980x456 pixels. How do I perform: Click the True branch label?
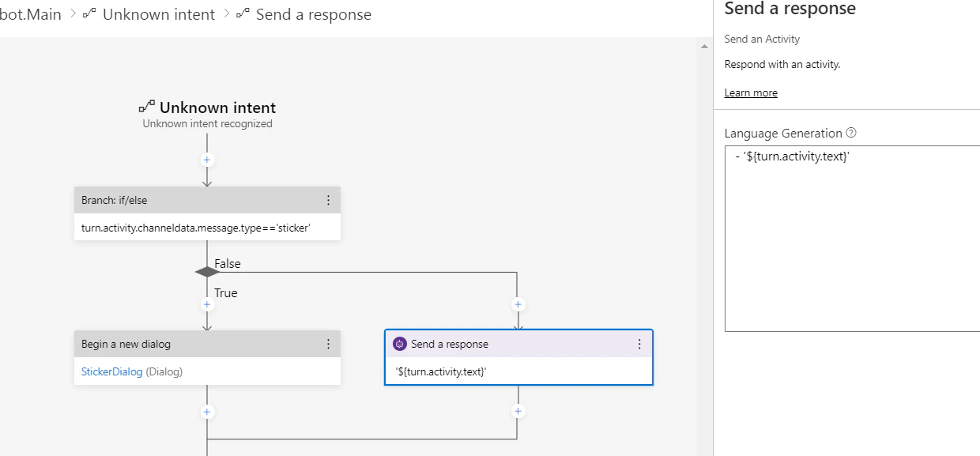[x=226, y=292]
